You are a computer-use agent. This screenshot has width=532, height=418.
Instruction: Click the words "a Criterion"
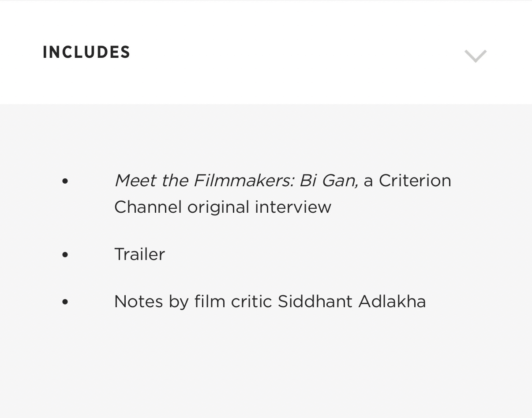click(407, 181)
